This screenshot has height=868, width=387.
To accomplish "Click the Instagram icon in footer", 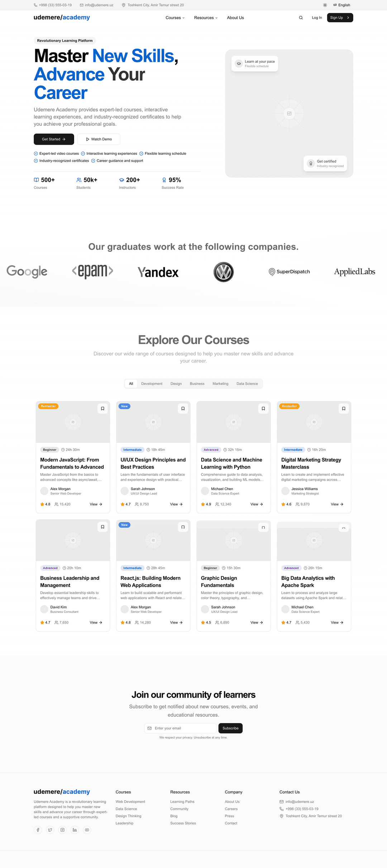I will (62, 830).
